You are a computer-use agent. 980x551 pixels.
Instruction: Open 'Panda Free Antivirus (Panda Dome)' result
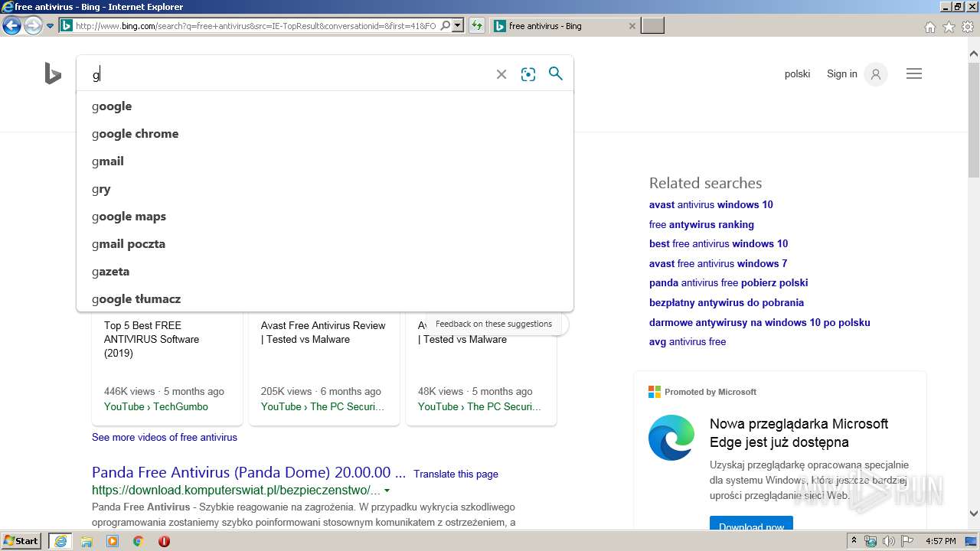coord(249,472)
